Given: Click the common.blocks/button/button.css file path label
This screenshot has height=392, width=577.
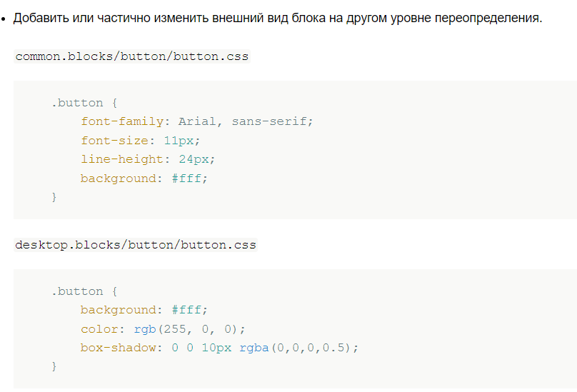Looking at the screenshot, I should pyautogui.click(x=131, y=56).
